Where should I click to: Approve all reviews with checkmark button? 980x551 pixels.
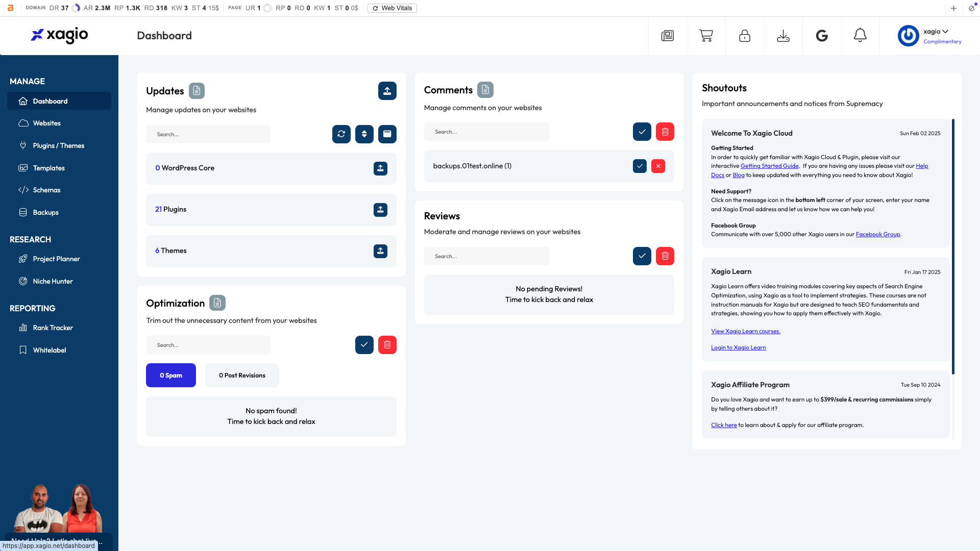coord(642,256)
